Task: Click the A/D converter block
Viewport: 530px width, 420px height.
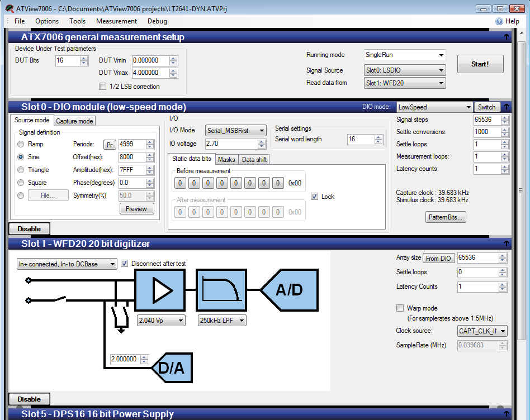Action: click(288, 290)
